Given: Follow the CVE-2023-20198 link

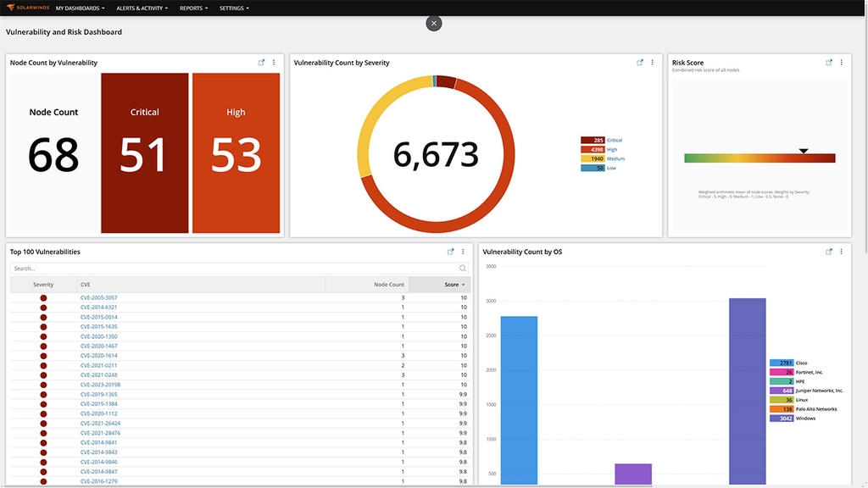Looking at the screenshot, I should 99,384.
